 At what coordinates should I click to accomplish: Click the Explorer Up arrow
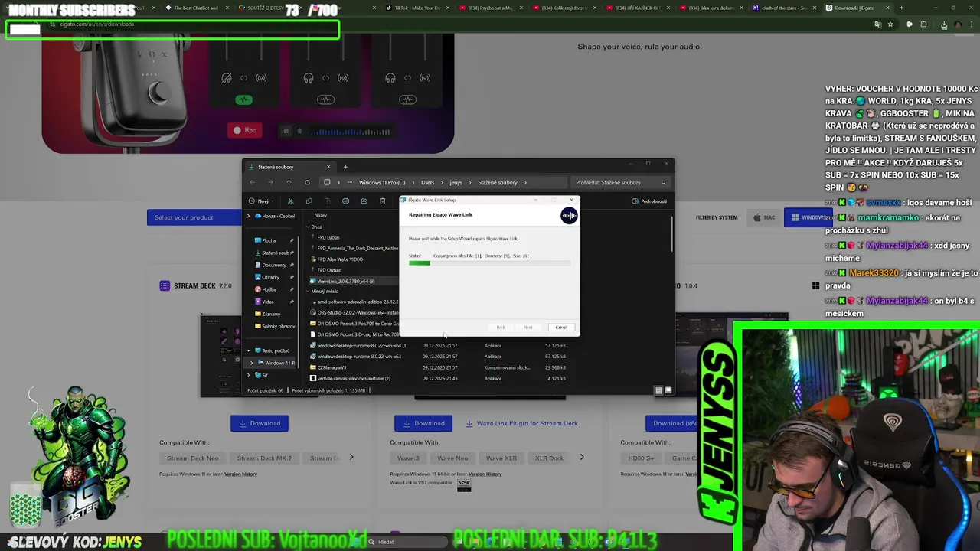click(x=289, y=182)
